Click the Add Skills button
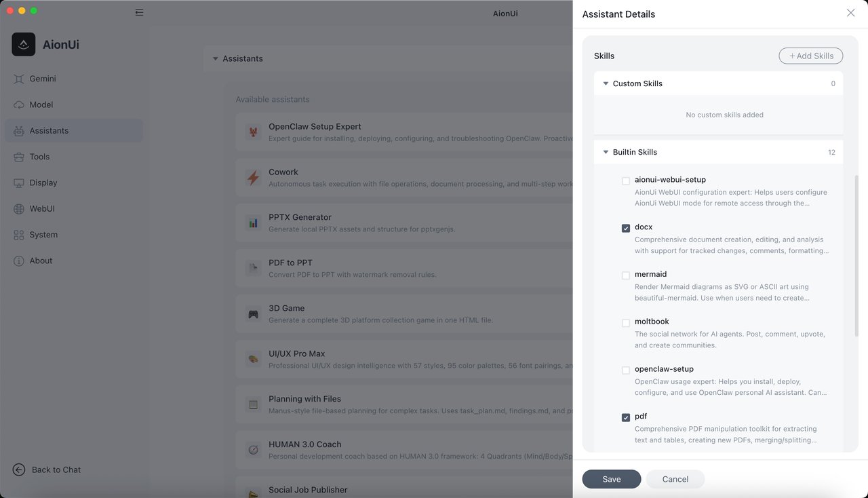Viewport: 868px width, 498px height. click(810, 55)
